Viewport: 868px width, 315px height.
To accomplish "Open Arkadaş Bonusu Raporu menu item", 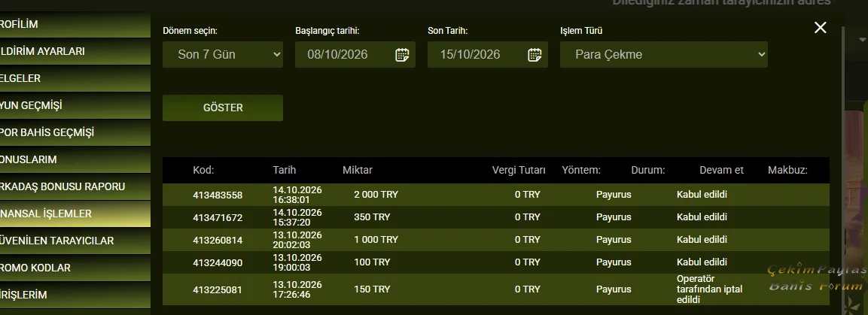I will 75,186.
